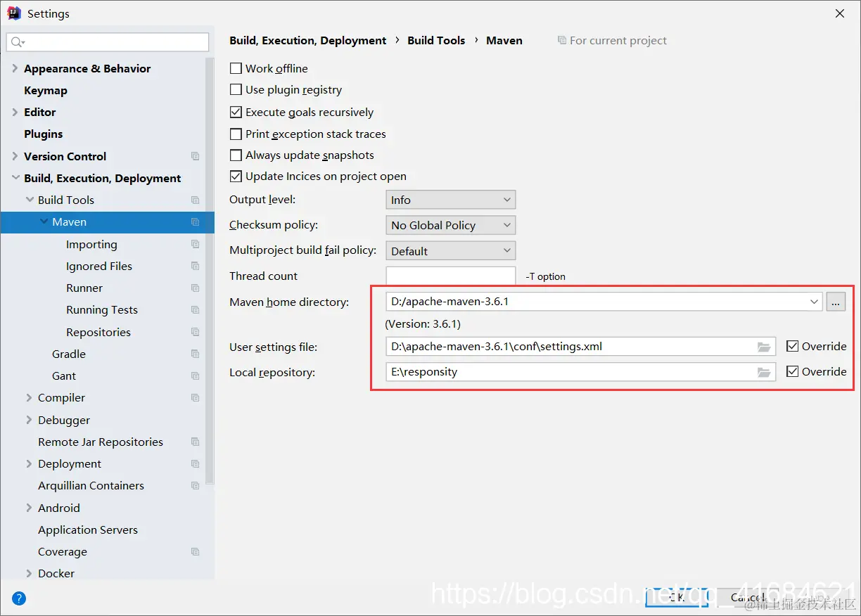Collapse Build, Execution, Deployment section
The image size is (861, 616).
tap(15, 178)
